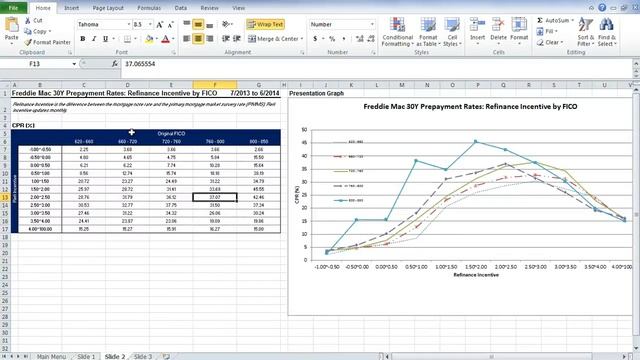Apply fill color with paint bucket icon

149,39
